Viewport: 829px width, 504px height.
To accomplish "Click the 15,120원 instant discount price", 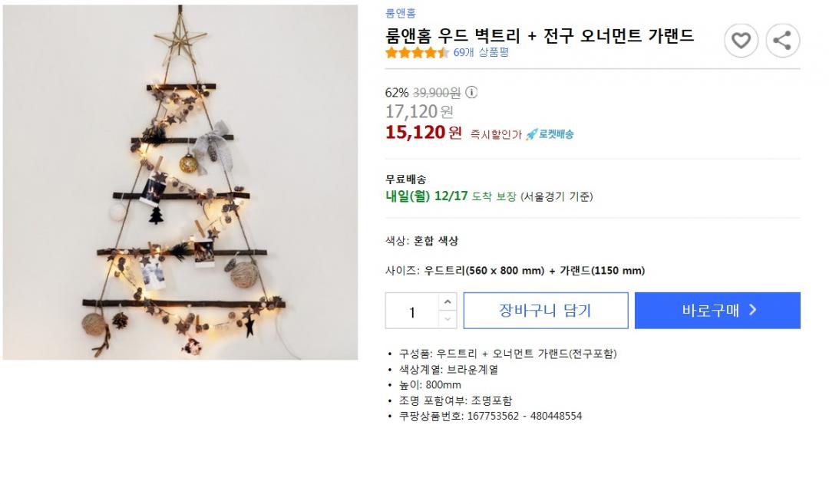I will pos(423,133).
